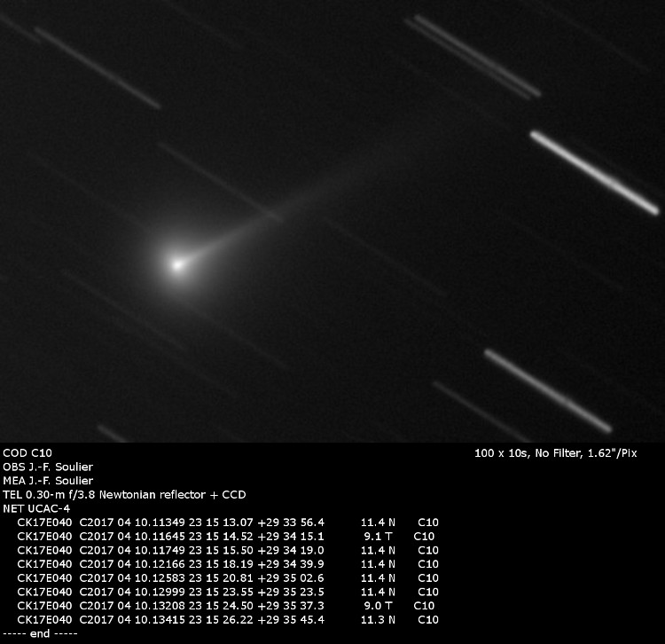
Task: Select the TEL Newtonian reflector line
Action: [x=124, y=494]
